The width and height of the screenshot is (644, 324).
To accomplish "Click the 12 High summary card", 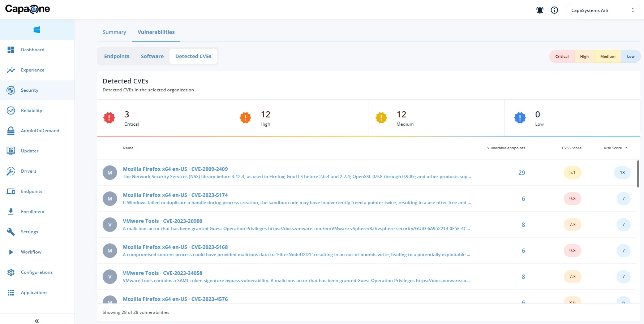I will point(301,118).
